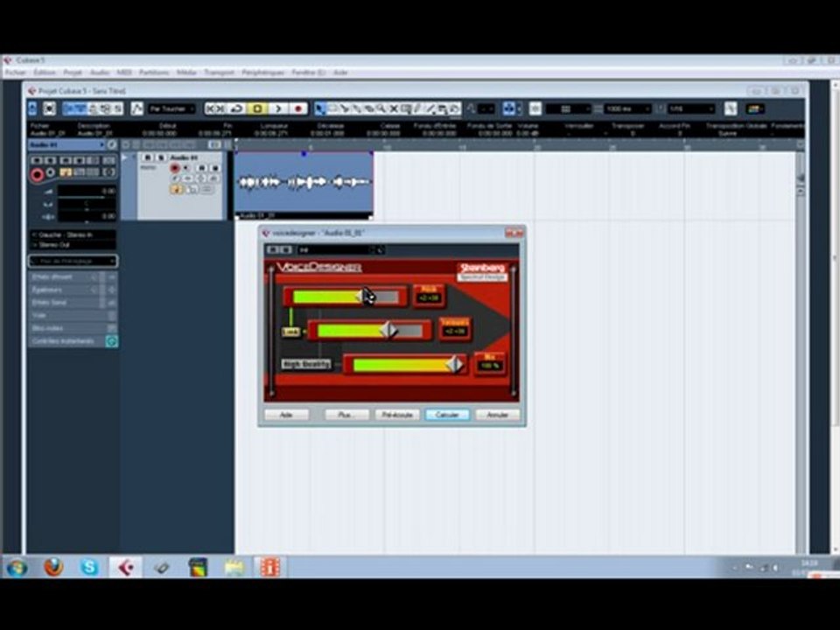The width and height of the screenshot is (840, 630).
Task: Click the Stop button in the transport toolbar
Action: tap(257, 108)
